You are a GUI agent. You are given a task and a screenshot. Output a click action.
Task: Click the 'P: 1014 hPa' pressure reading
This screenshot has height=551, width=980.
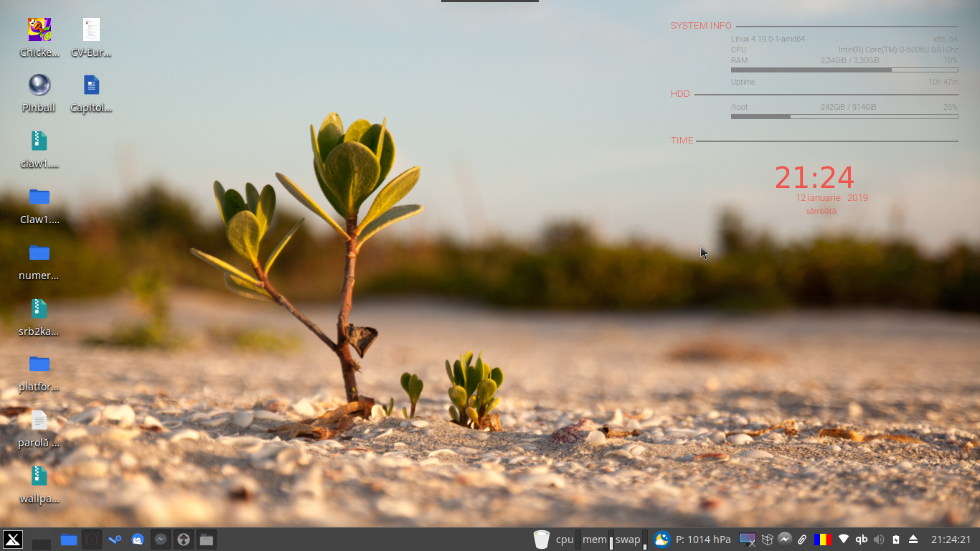coord(703,540)
